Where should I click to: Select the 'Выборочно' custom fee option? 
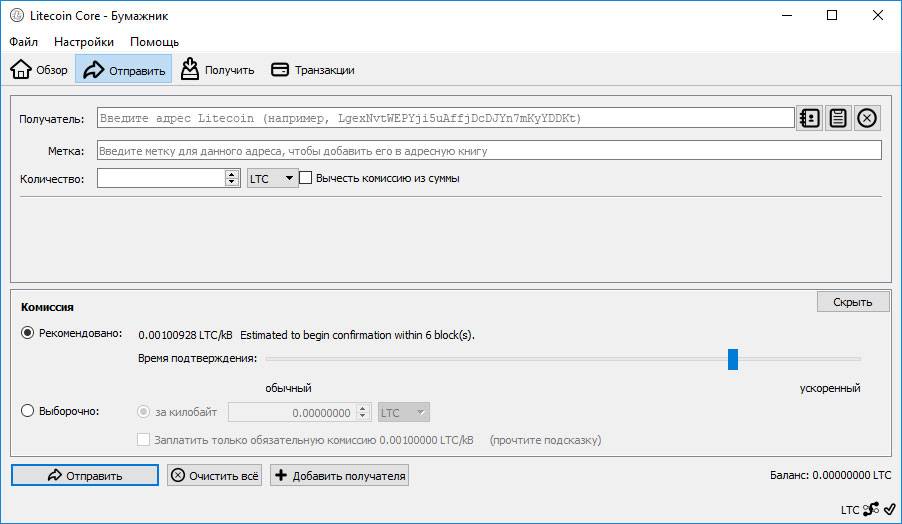pos(27,411)
